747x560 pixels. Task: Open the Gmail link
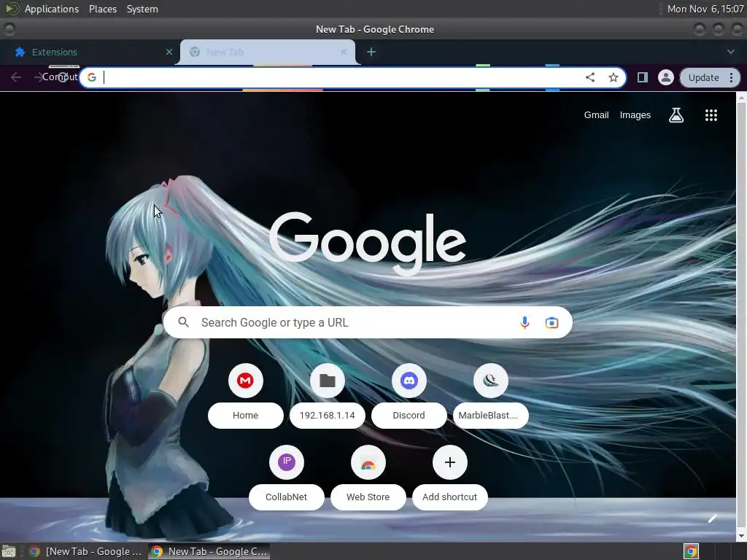[x=596, y=114]
